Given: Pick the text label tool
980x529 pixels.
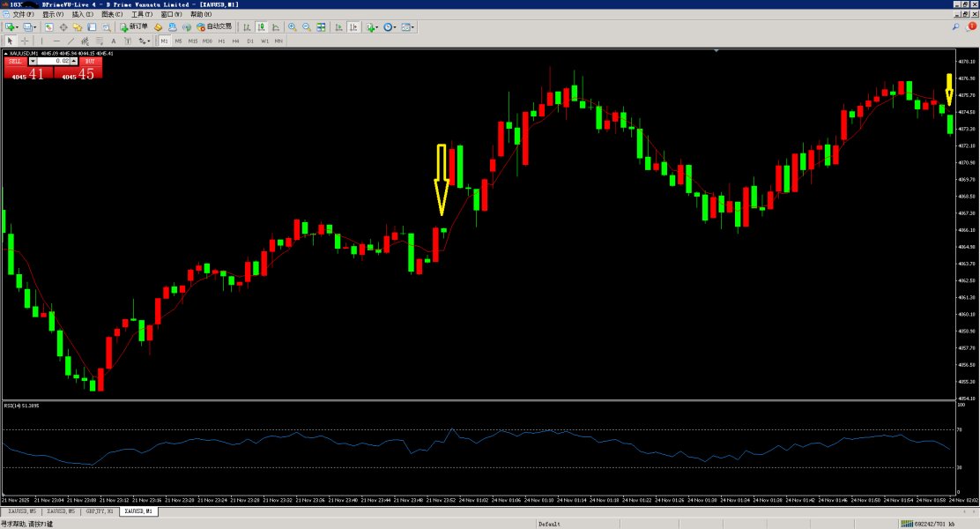Looking at the screenshot, I should click(x=113, y=41).
